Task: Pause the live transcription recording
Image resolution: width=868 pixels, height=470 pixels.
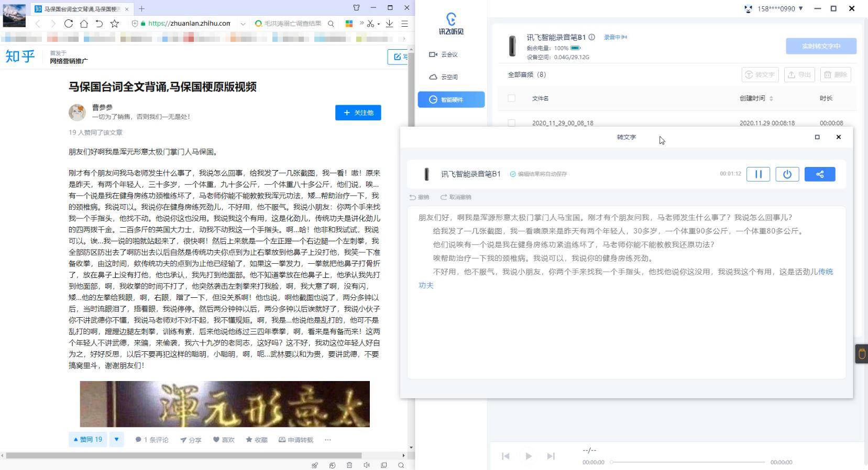Action: (x=758, y=174)
